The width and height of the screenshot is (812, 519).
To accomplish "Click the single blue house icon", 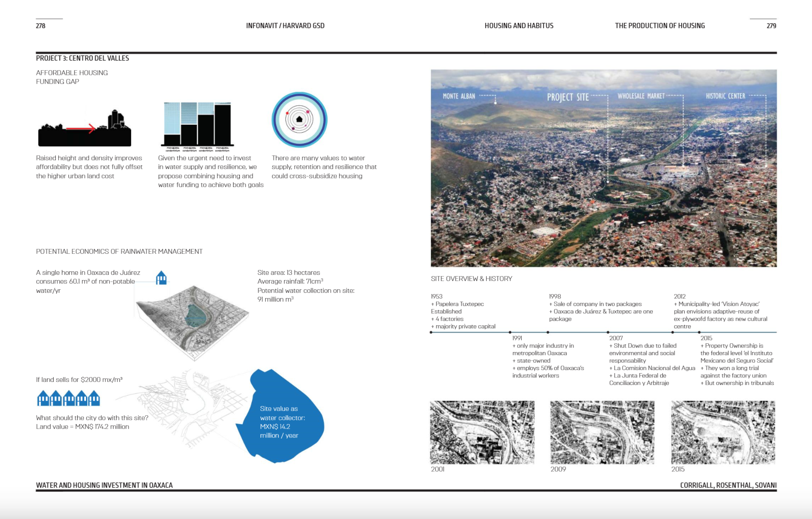I will (x=161, y=278).
